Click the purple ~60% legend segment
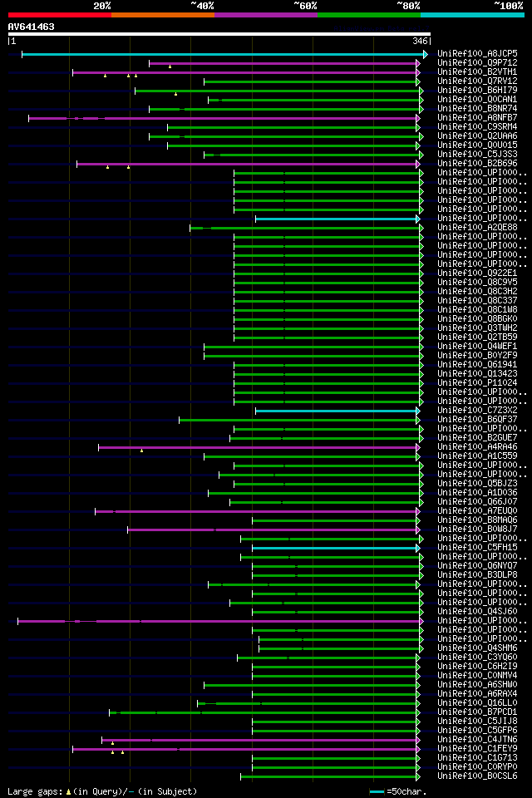 coord(266,15)
